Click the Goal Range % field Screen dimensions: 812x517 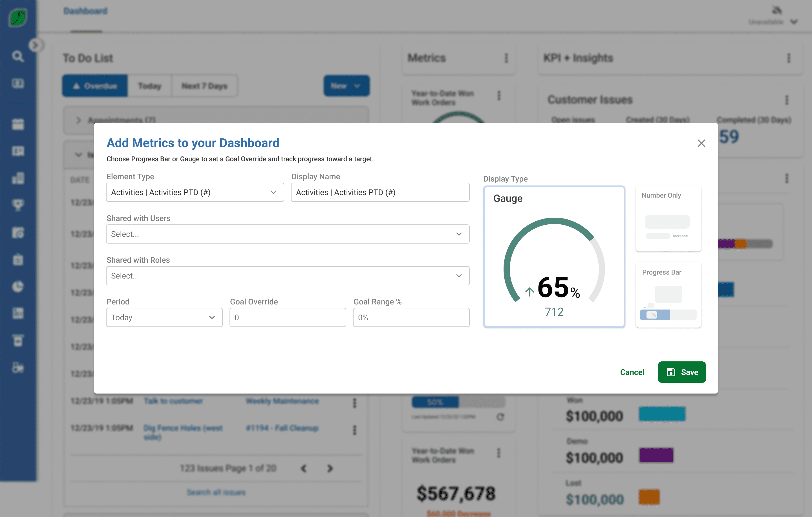(x=411, y=317)
